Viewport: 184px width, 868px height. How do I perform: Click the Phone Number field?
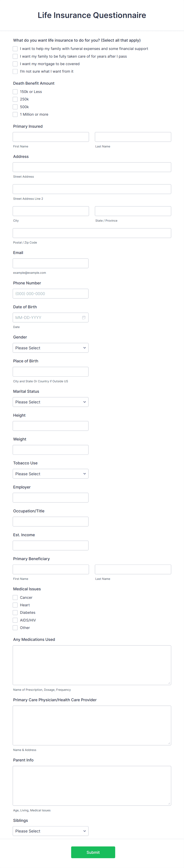(50, 293)
